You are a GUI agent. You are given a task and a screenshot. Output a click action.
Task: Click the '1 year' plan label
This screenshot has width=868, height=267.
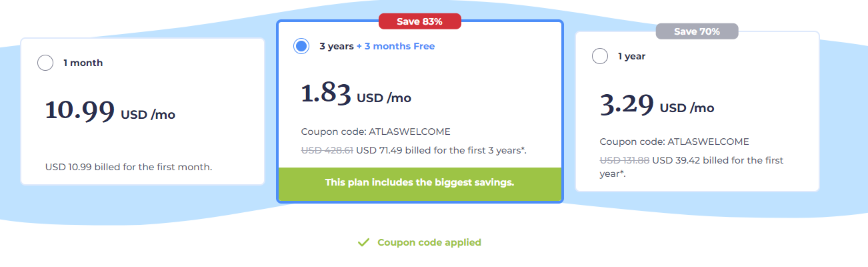click(x=631, y=57)
